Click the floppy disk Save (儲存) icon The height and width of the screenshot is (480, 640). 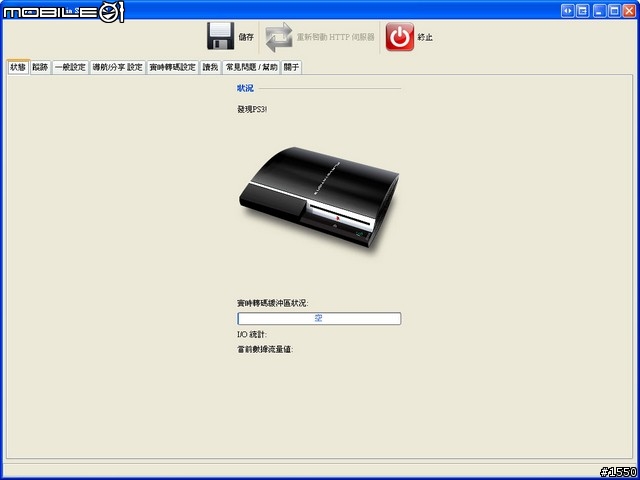220,36
